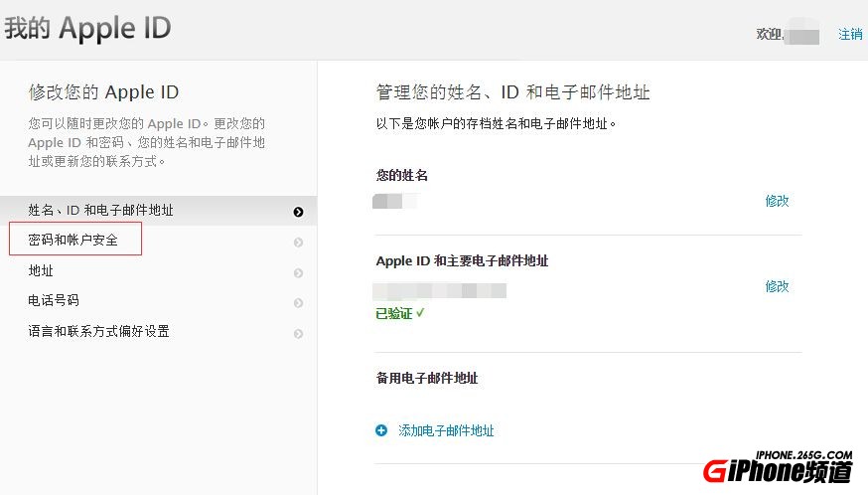Open 语言和联系方式偏好设置 section
The width and height of the screenshot is (868, 495).
98,332
